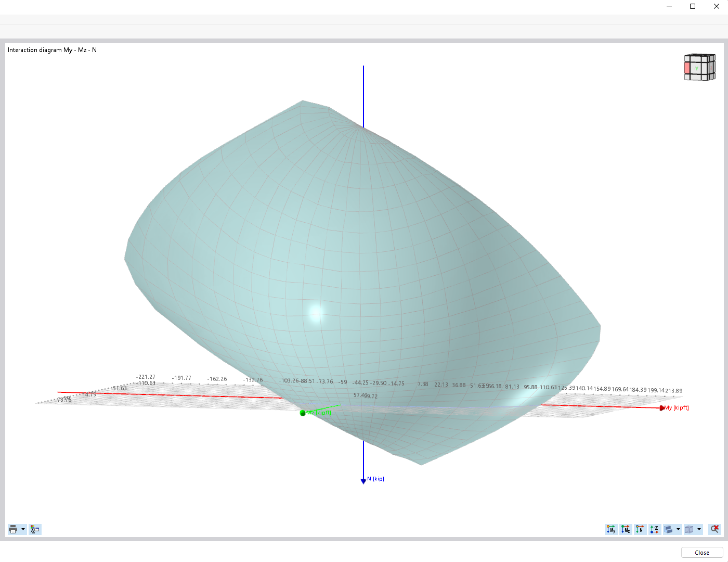The image size is (728, 562).
Task: Click the display properties icon
Action: tap(35, 529)
